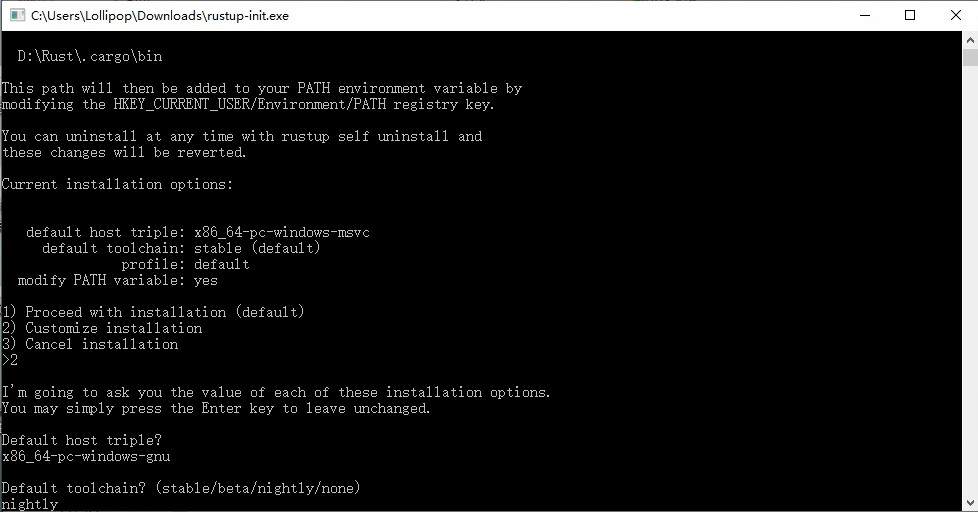Click the 'modify PATH variable: yes' line
Screen dimensions: 978x512
[x=118, y=281]
